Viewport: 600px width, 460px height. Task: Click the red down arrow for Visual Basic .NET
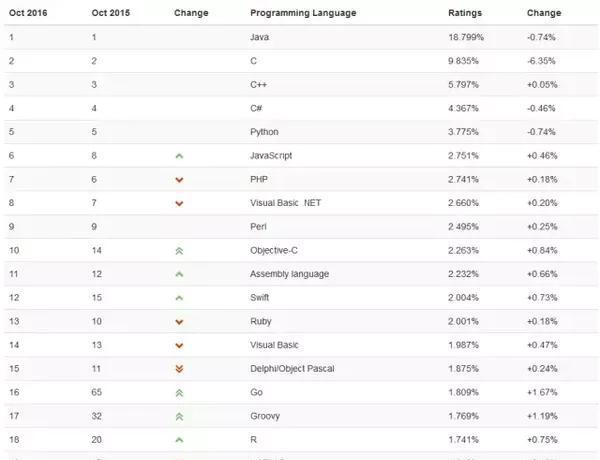coord(179,203)
